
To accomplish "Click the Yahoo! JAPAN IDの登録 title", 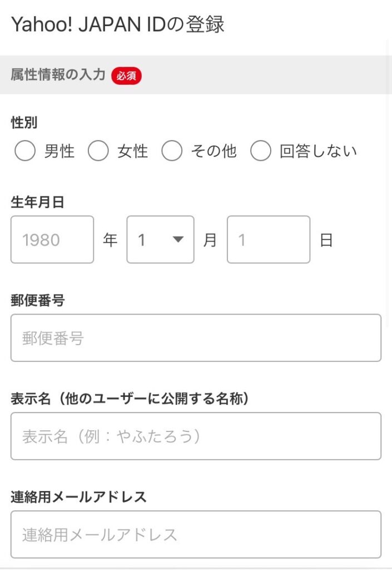I will pyautogui.click(x=118, y=24).
